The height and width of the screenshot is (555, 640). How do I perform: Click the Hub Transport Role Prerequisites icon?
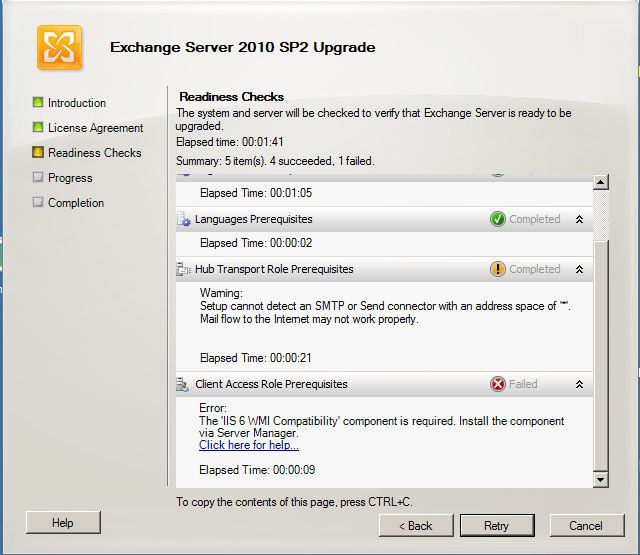tap(184, 269)
